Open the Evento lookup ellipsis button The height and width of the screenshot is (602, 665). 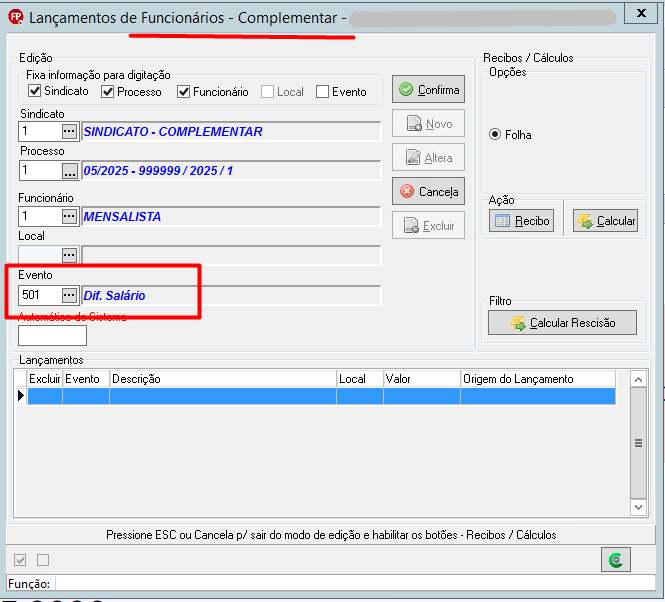[x=69, y=295]
